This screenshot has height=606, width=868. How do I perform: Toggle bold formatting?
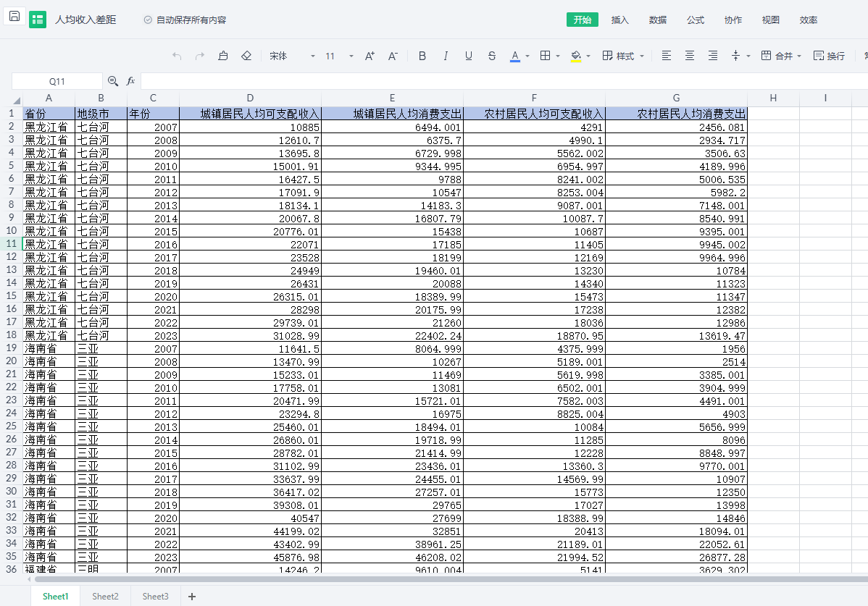point(422,56)
